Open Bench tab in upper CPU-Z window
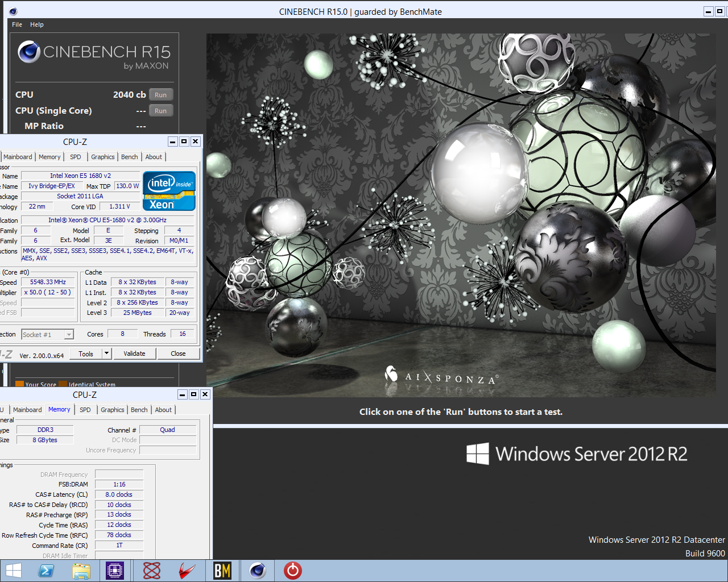The image size is (728, 582). pyautogui.click(x=130, y=157)
